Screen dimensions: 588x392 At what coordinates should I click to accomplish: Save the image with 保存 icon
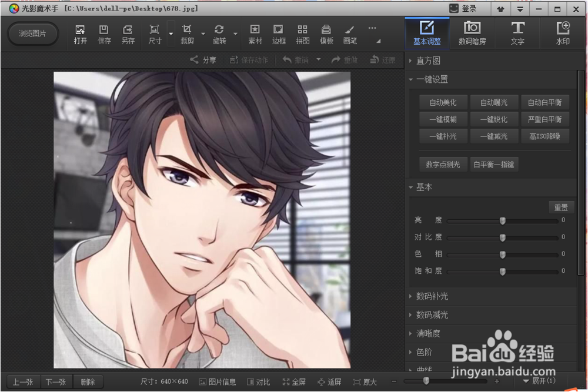click(104, 35)
